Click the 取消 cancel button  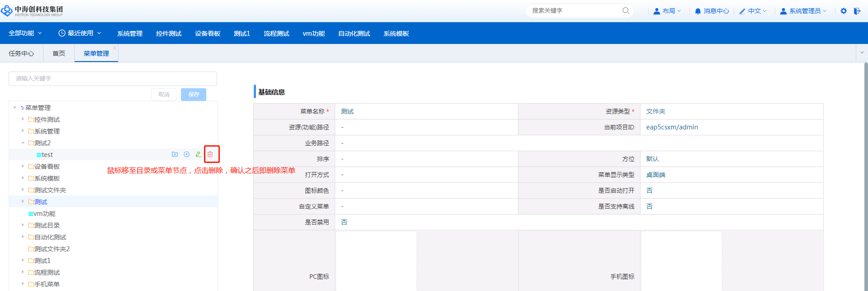[164, 94]
